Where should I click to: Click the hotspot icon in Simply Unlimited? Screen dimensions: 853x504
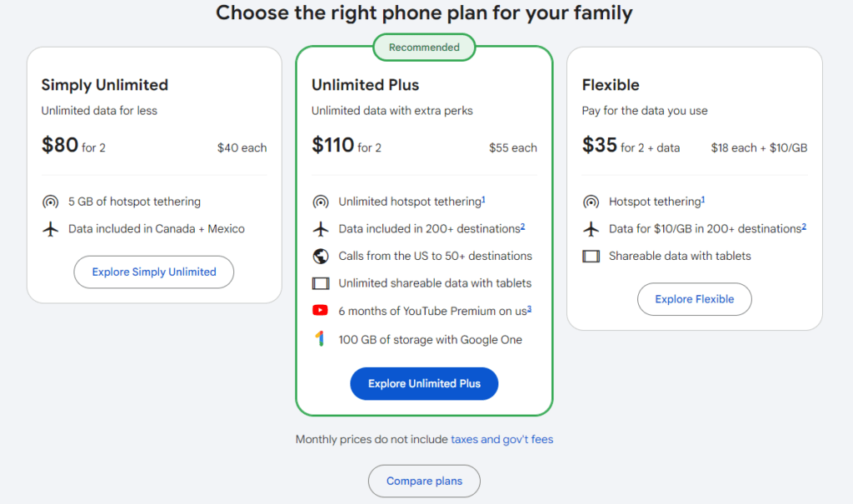click(50, 202)
